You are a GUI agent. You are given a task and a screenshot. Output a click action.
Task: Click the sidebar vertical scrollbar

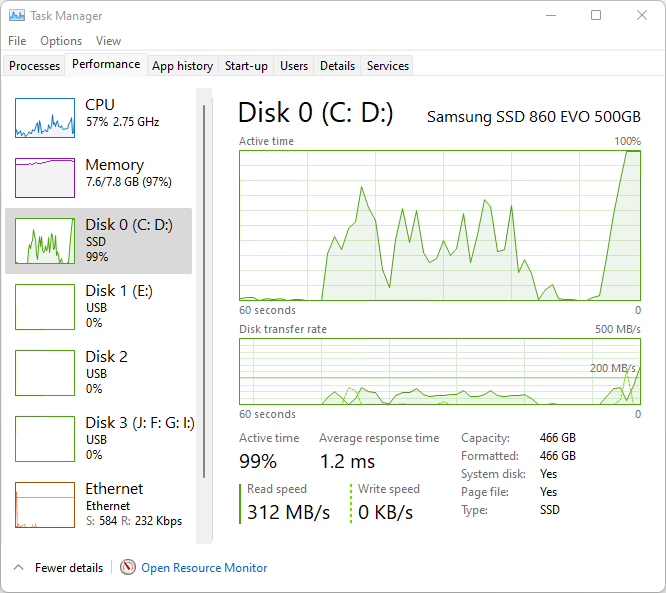[x=204, y=291]
